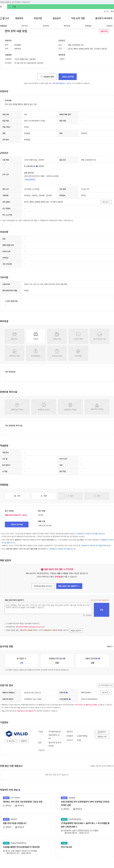This screenshot has width=114, height=868.
Task: Expand 채용 담당자 정보 열람하기
Action: click(69, 586)
